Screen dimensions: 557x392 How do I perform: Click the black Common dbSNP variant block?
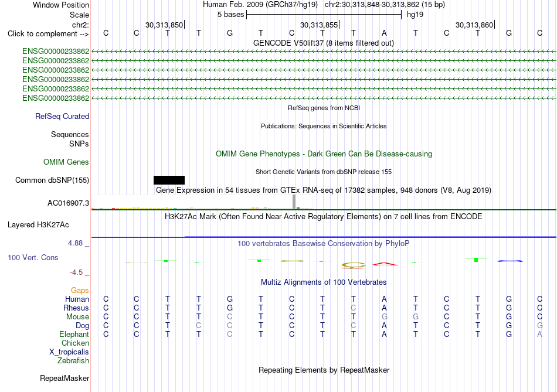point(169,180)
